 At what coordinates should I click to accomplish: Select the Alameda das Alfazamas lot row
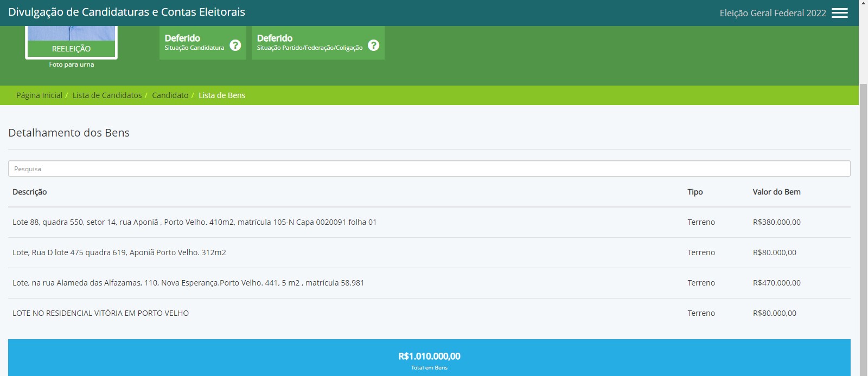point(188,283)
